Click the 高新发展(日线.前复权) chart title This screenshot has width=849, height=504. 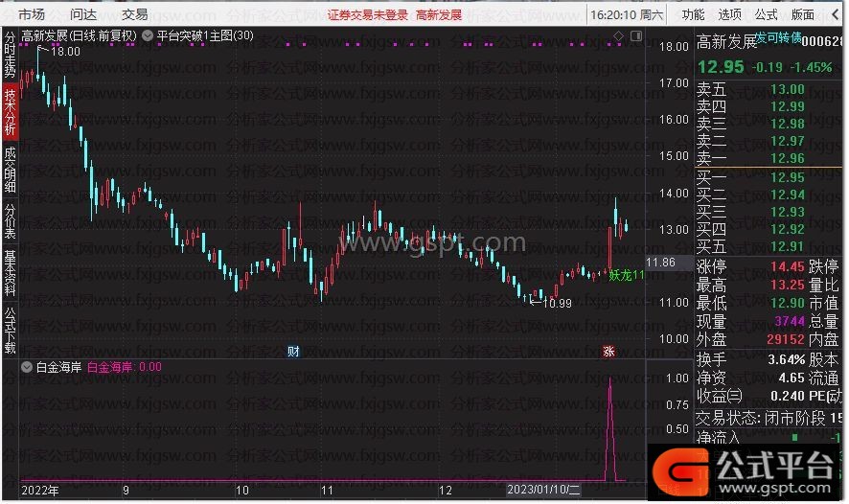coord(79,36)
